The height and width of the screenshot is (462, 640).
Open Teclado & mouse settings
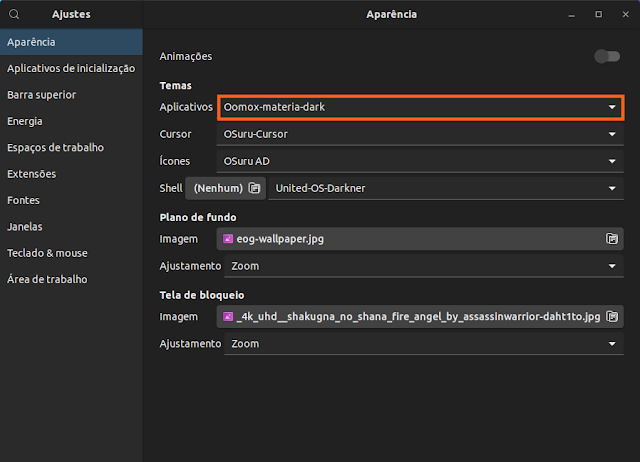[x=71, y=253]
